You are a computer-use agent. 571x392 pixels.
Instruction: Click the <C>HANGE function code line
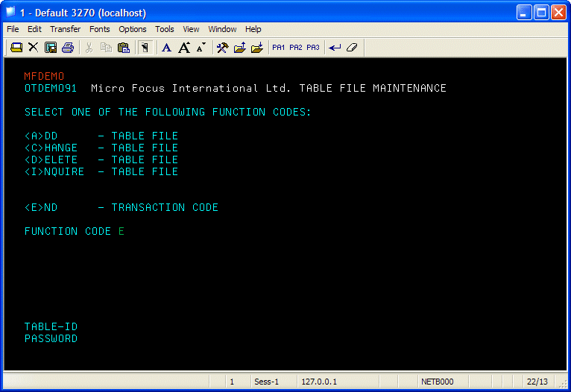[101, 148]
